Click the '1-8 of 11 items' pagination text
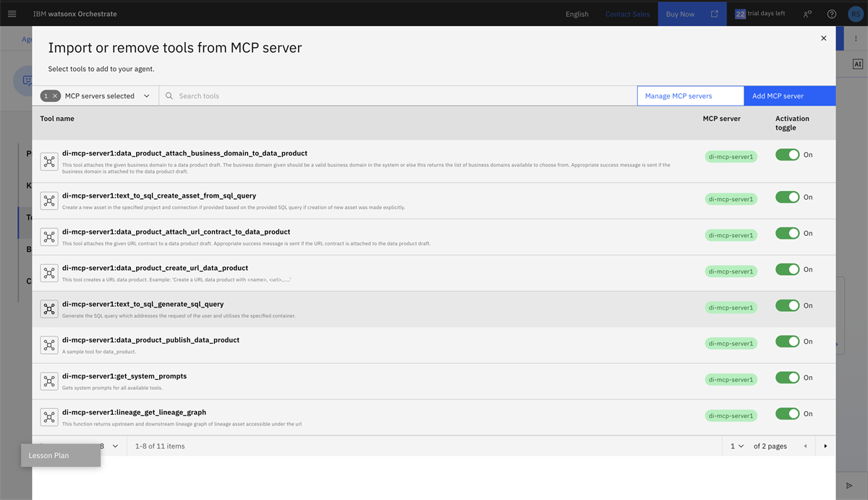This screenshot has width=868, height=500. coord(160,446)
